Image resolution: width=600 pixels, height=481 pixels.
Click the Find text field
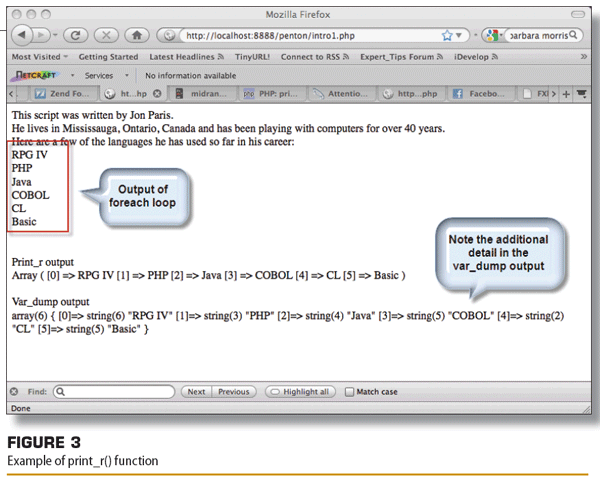tap(114, 391)
